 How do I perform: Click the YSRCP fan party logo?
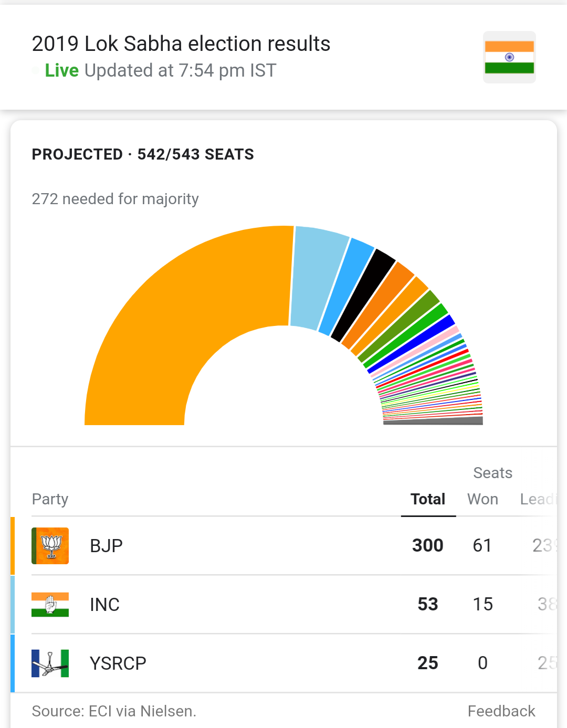pos(50,663)
